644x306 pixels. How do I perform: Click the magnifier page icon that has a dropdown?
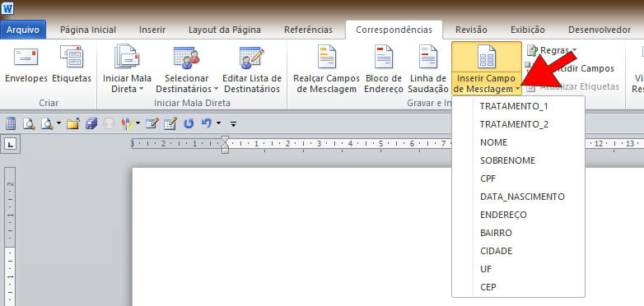47,123
